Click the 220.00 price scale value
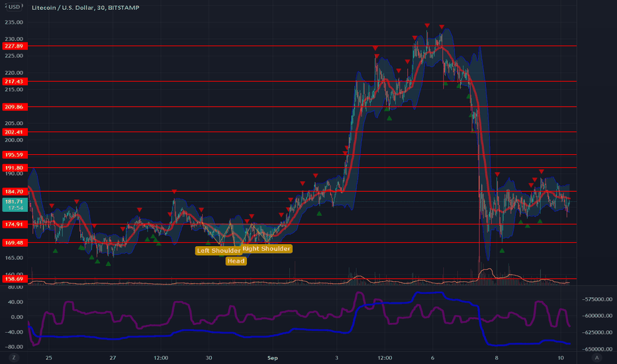Viewport: 617px width, 364px height. click(14, 72)
